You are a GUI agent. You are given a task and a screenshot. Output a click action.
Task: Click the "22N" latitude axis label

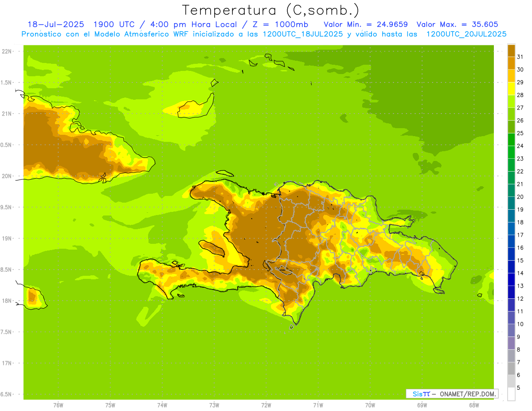7,51
